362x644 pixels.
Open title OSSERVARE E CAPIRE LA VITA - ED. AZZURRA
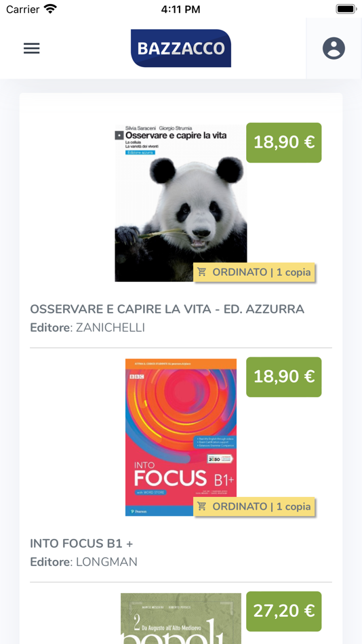coord(167,309)
